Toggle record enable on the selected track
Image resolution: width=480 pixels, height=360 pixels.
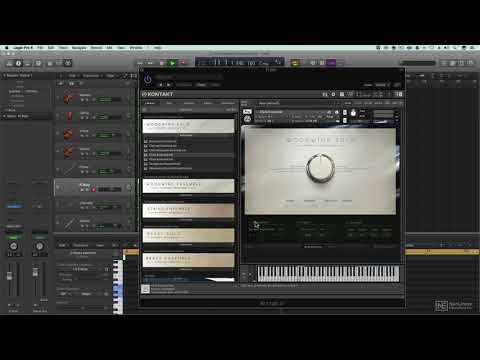[x=93, y=190]
